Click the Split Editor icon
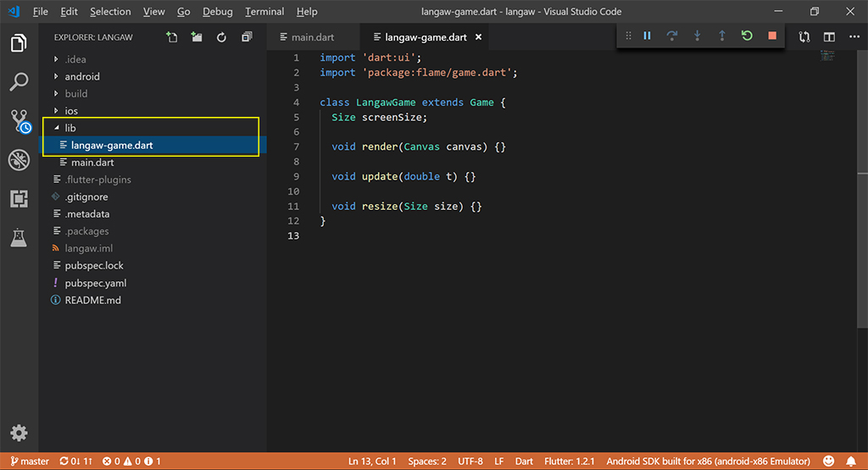Screen dimensions: 868x470 click(829, 37)
